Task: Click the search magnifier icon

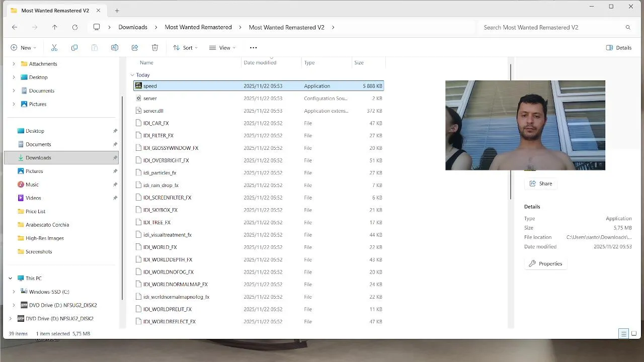Action: tap(628, 27)
